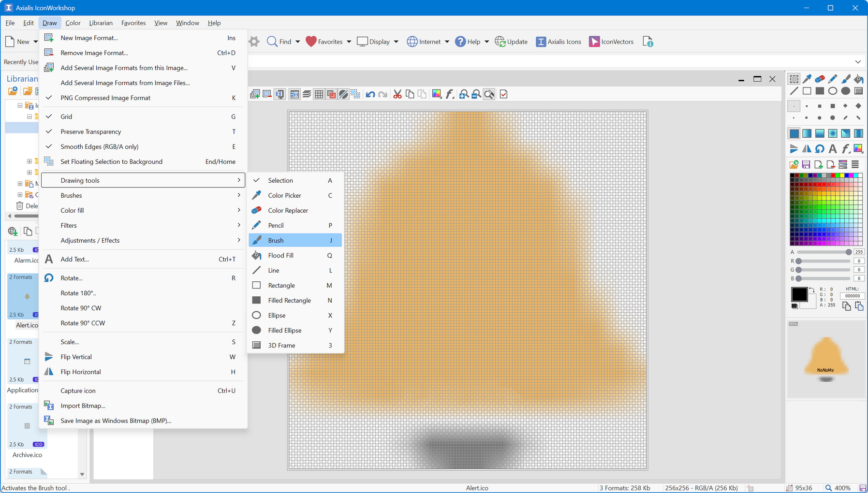
Task: Click the Axialis Icons toolbar button
Action: (x=559, y=42)
